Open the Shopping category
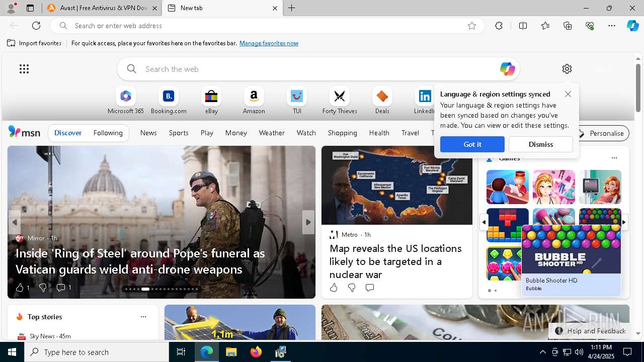Image resolution: width=644 pixels, height=362 pixels. pos(342,133)
